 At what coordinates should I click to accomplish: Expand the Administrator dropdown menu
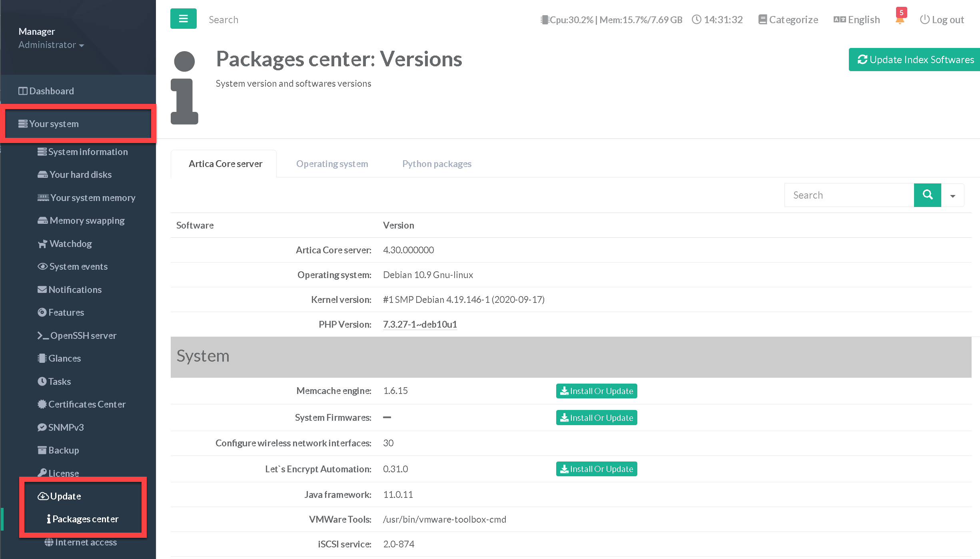coord(51,45)
